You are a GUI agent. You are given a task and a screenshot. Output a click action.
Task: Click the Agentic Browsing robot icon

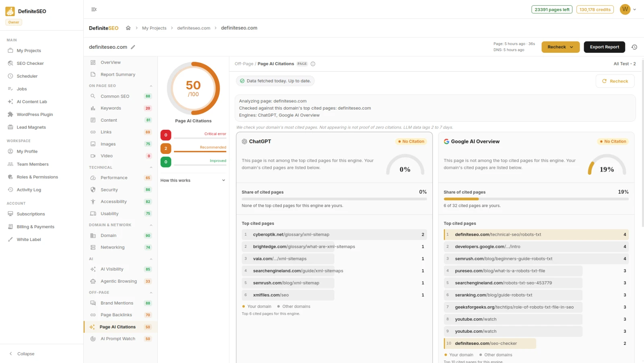point(93,281)
